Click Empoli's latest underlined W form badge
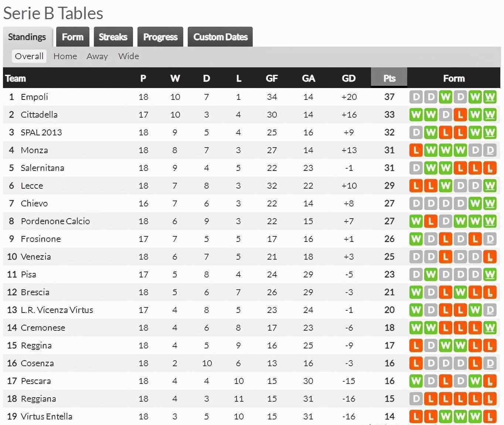504x425 pixels. point(490,97)
